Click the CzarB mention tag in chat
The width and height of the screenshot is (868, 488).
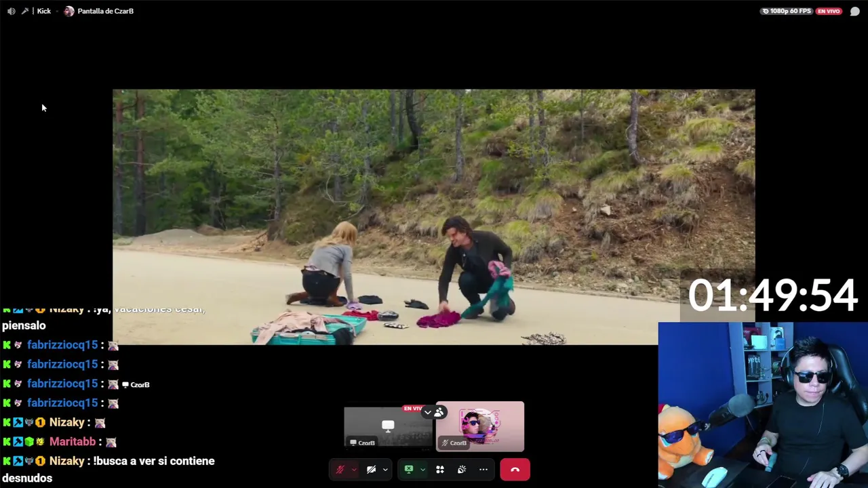[x=136, y=384]
